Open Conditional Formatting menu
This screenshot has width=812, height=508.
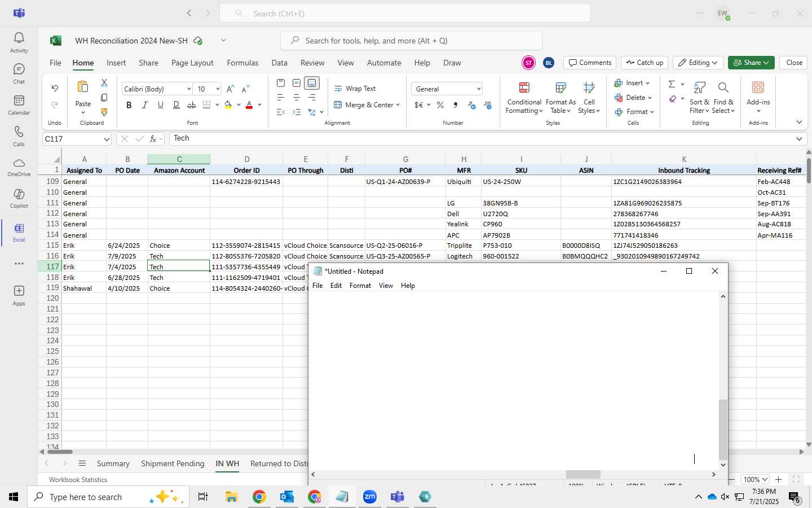click(524, 97)
